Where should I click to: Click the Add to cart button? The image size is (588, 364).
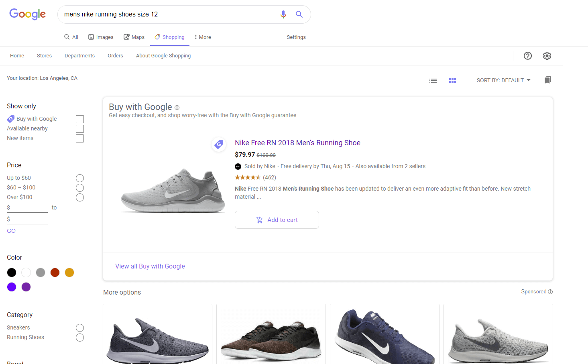[277, 220]
